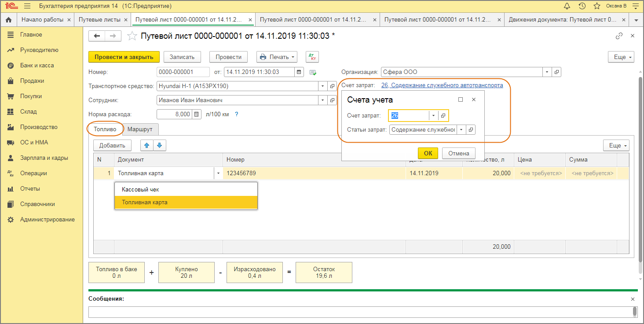Viewport: 644px width, 324px height.
Task: Open the history clock icon
Action: point(582,6)
